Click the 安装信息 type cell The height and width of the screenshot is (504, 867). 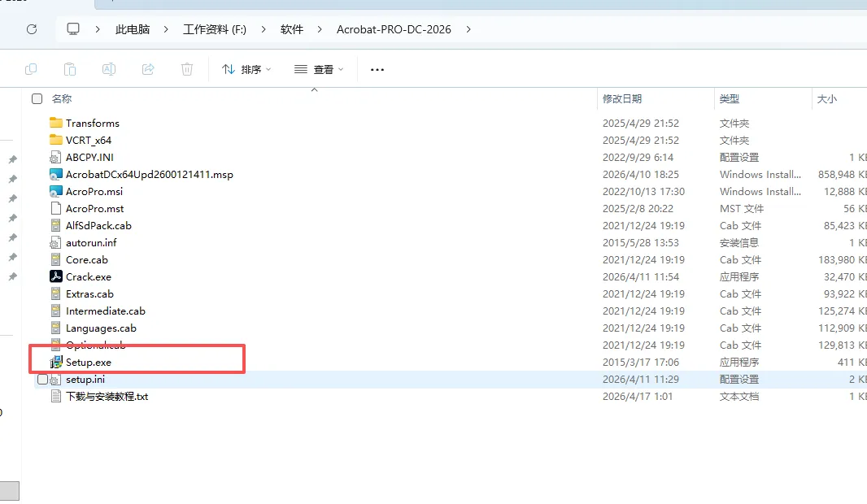click(739, 242)
